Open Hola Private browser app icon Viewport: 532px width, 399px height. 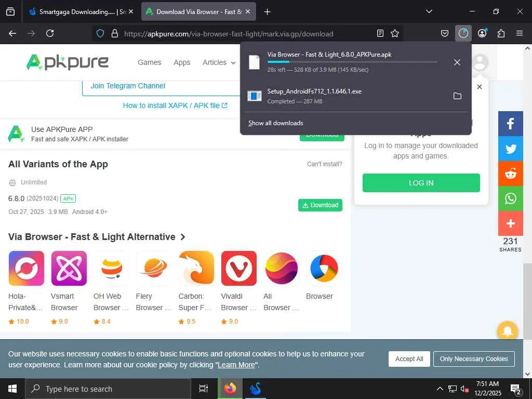tap(26, 268)
